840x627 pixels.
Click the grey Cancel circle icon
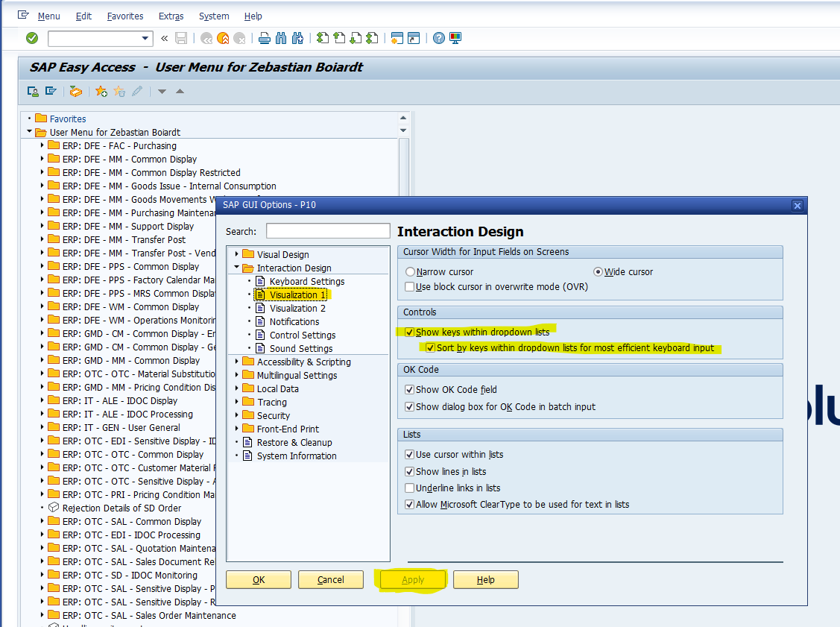point(239,38)
